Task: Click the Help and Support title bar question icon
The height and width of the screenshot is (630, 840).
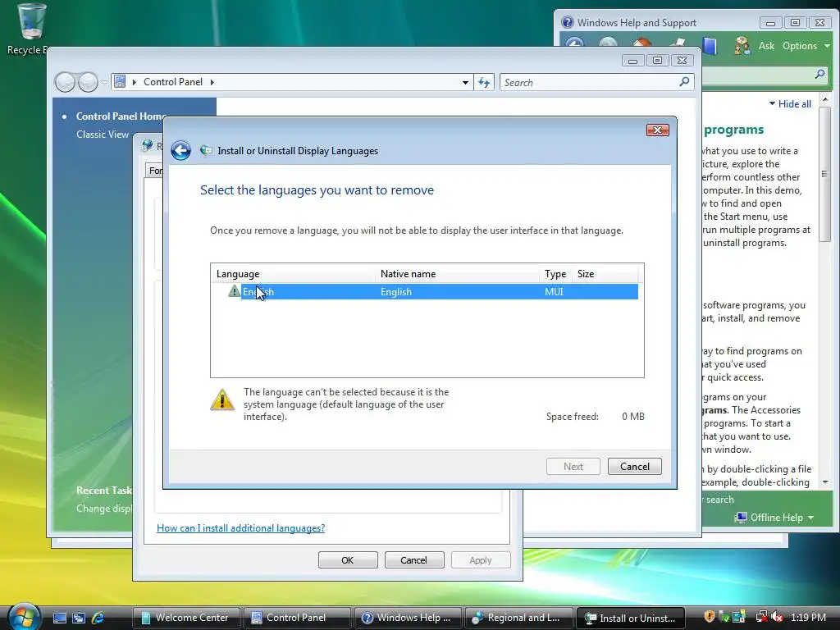Action: pos(568,22)
